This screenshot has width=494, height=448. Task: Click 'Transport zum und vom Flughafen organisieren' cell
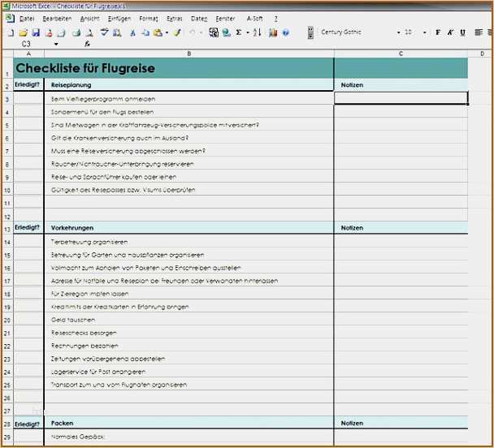[x=189, y=385]
